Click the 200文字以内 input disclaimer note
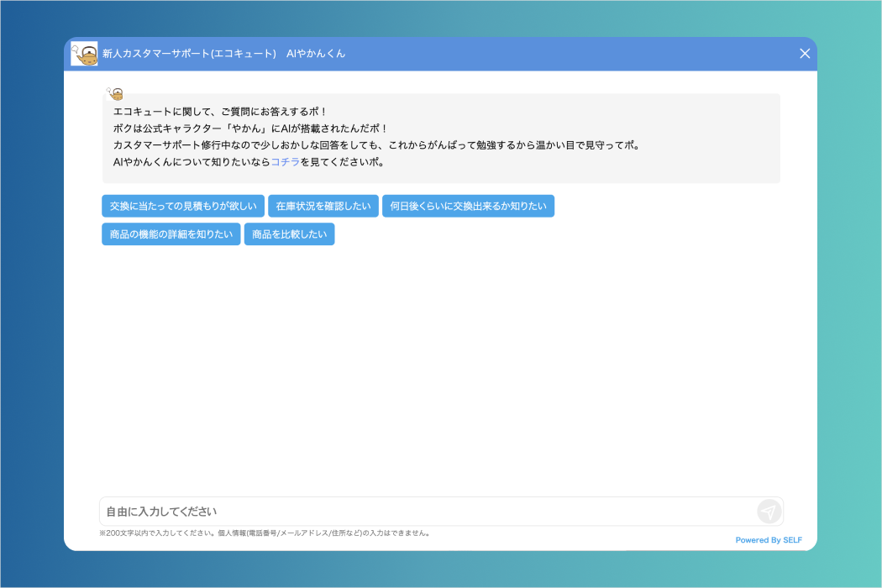This screenshot has width=882, height=588. coord(265,533)
